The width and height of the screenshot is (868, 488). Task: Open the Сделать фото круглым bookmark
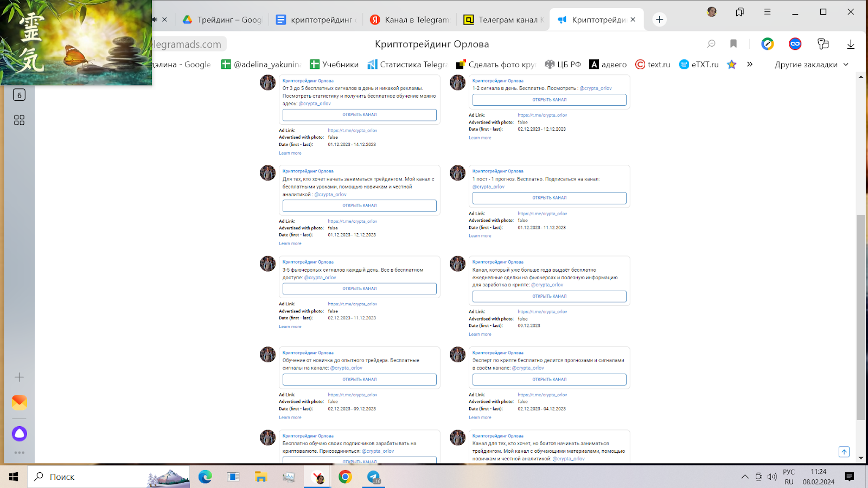point(496,65)
